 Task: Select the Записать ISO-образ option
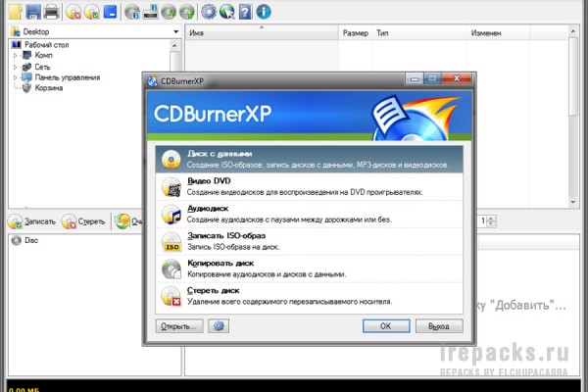[309, 241]
